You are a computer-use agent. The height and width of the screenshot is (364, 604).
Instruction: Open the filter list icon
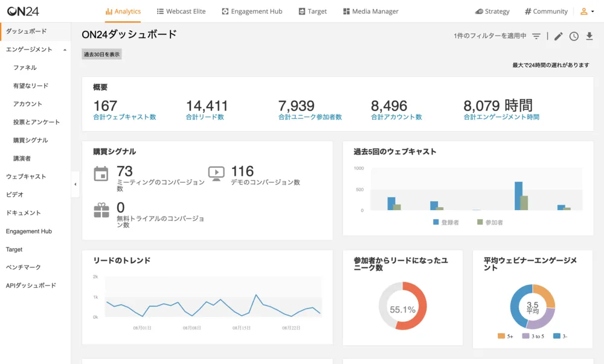(x=536, y=36)
